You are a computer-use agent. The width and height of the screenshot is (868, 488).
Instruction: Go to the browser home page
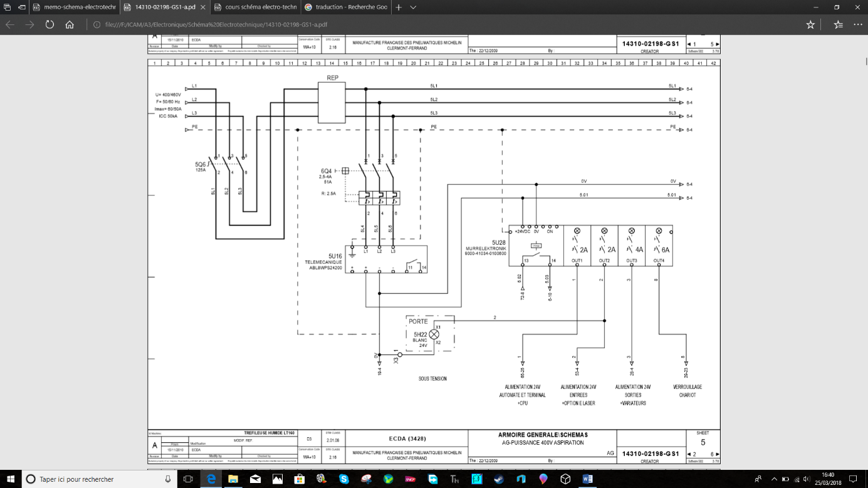pyautogui.click(x=70, y=24)
